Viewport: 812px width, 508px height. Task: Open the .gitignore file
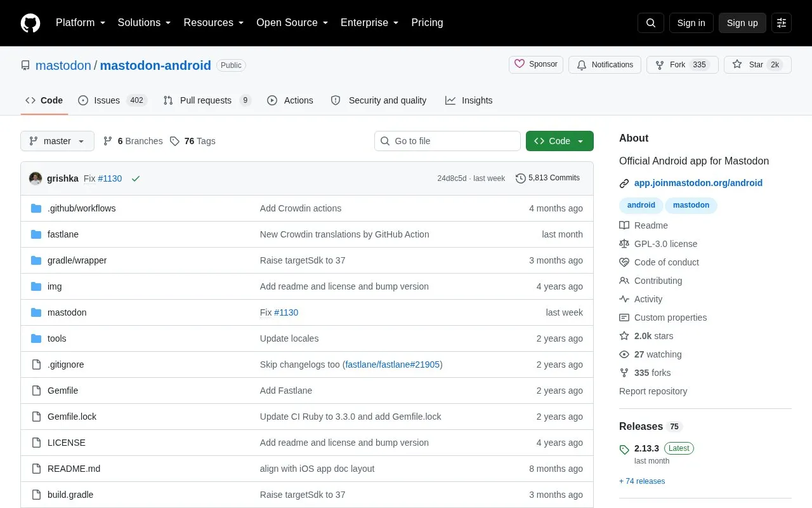coord(65,364)
